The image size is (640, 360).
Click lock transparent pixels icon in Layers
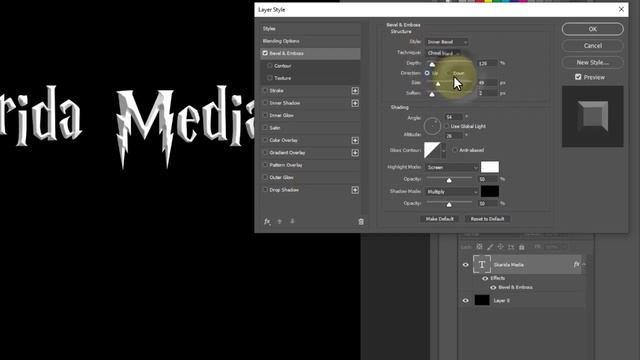point(480,247)
